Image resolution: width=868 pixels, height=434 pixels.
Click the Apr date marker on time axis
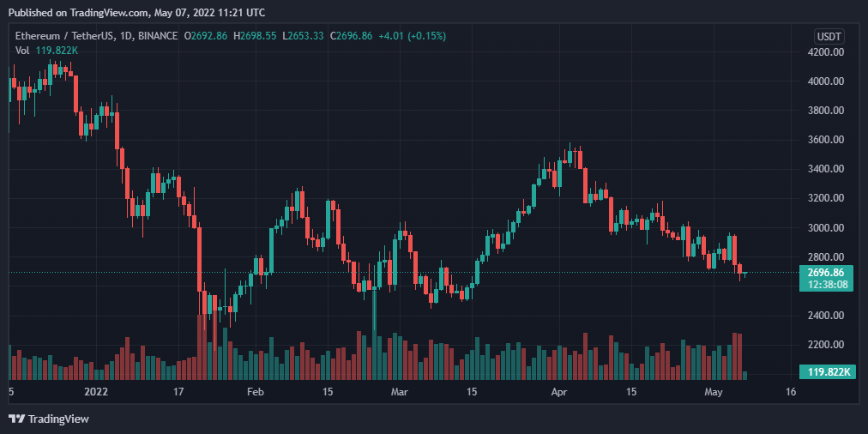coord(559,392)
